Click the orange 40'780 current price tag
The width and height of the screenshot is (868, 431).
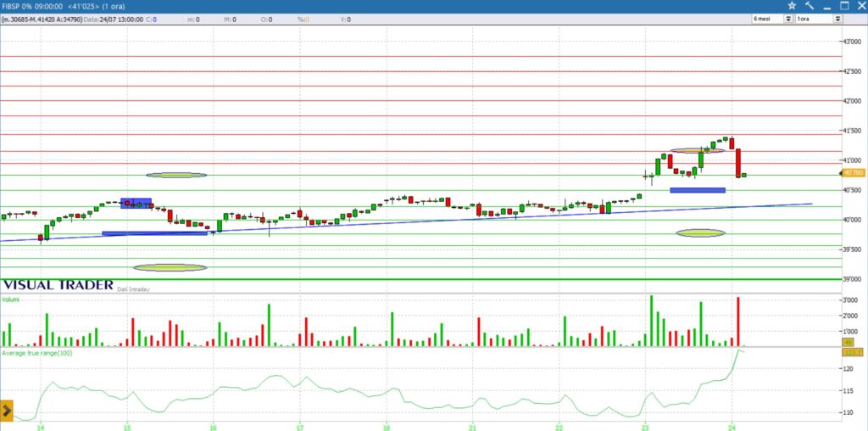click(854, 173)
